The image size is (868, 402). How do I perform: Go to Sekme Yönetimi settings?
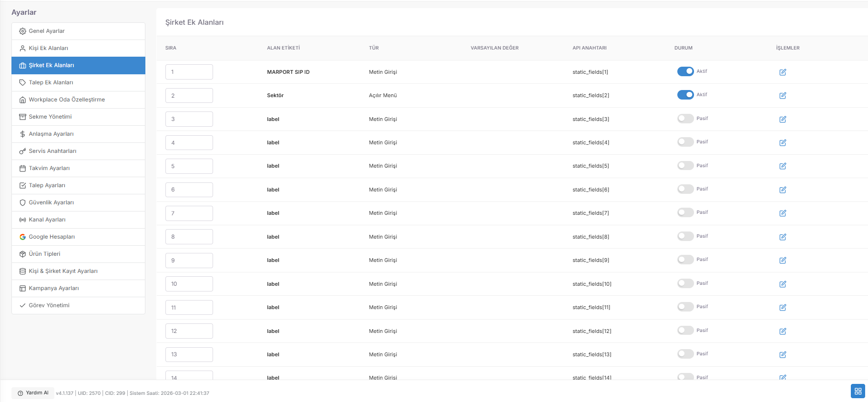(78, 117)
